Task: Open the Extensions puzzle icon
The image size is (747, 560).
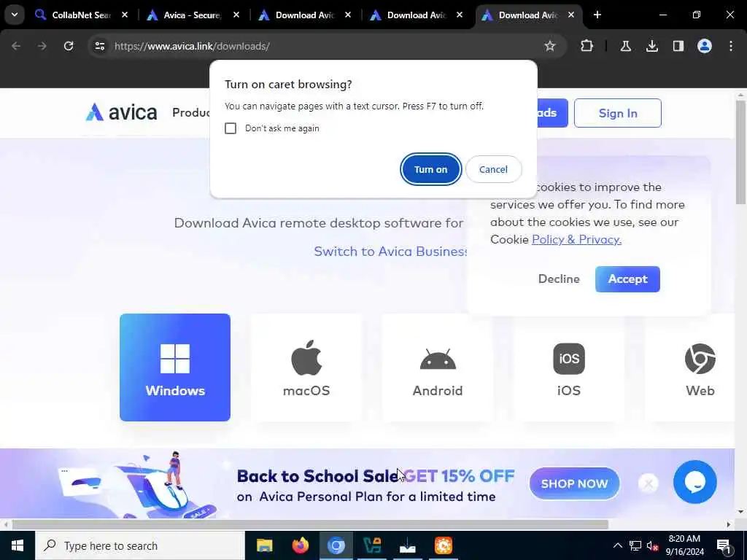Action: click(x=587, y=46)
